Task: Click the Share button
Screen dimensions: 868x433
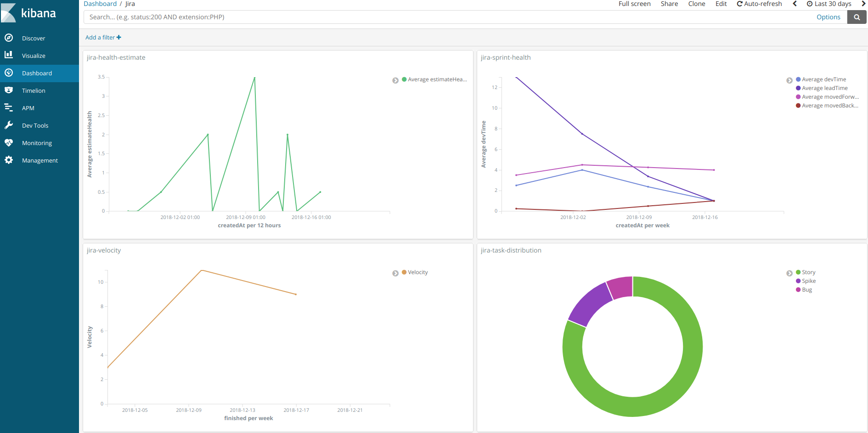Action: [669, 4]
